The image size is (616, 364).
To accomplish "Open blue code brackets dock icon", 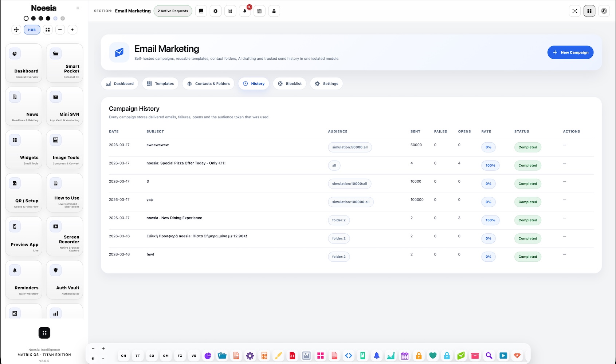I will coord(349,356).
